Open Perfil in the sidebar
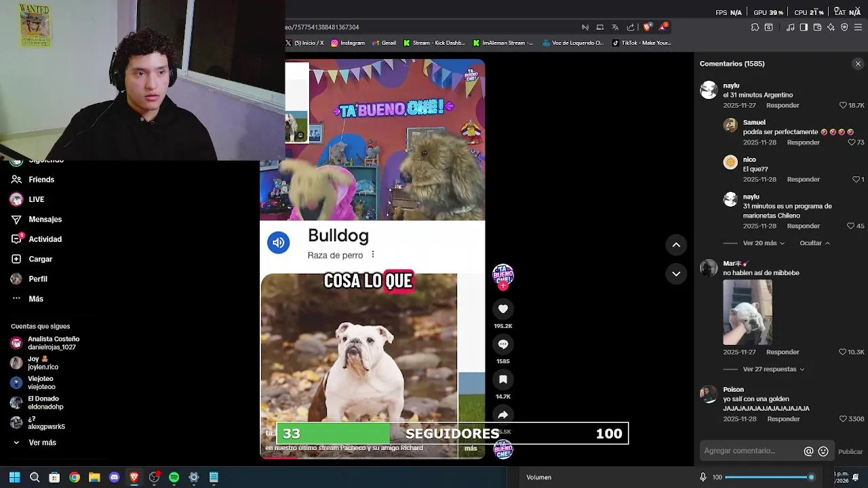 click(x=38, y=279)
